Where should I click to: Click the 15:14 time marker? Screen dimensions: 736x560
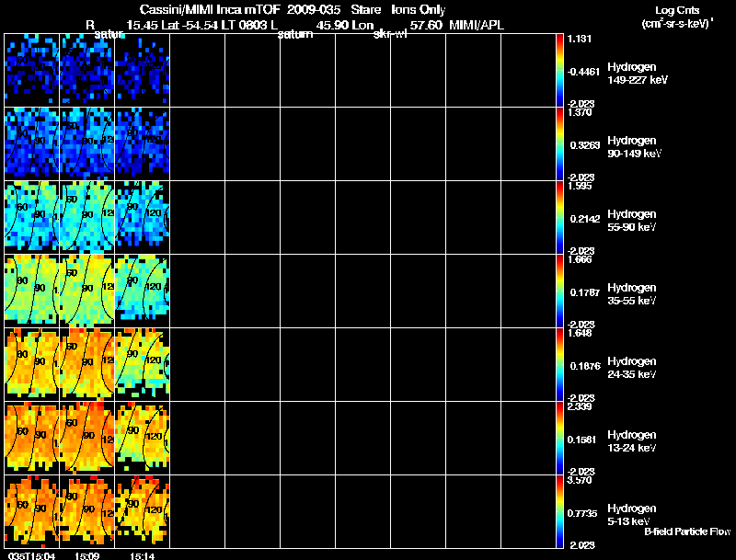click(x=143, y=555)
